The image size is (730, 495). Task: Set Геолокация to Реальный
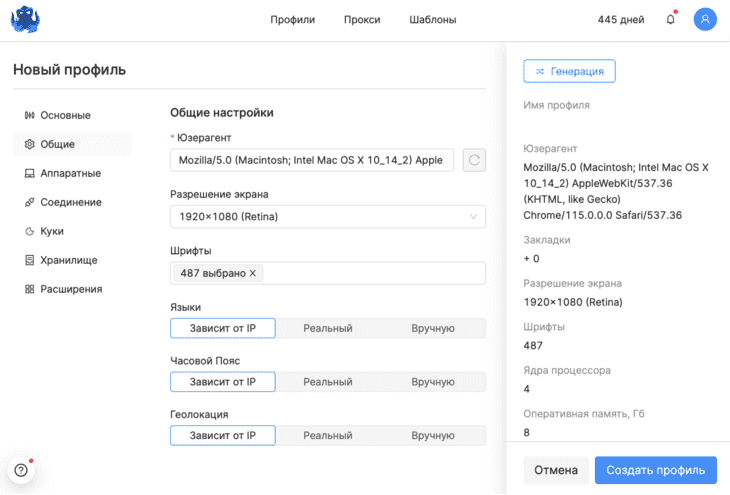click(328, 435)
